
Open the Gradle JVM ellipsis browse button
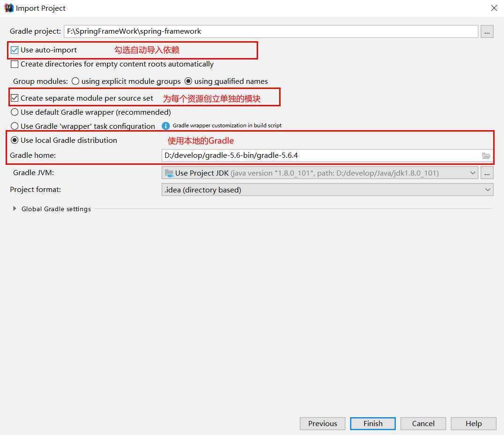(487, 173)
